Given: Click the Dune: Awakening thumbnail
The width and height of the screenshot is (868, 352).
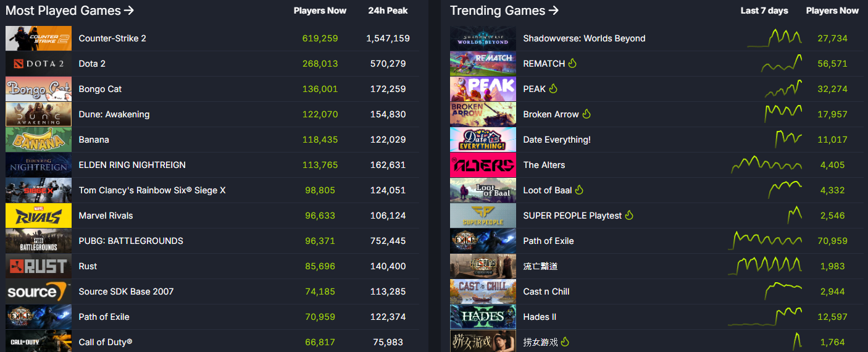Looking at the screenshot, I should 38,114.
